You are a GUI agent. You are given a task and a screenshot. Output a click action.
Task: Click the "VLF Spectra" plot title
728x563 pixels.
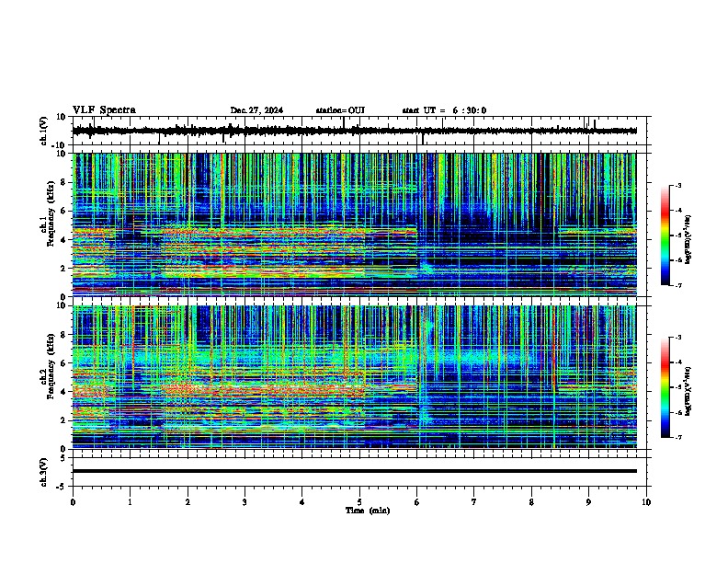[x=104, y=110]
